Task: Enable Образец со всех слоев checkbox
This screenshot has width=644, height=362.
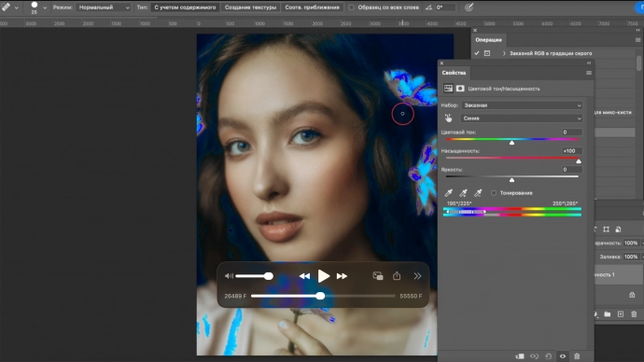Action: (x=351, y=7)
